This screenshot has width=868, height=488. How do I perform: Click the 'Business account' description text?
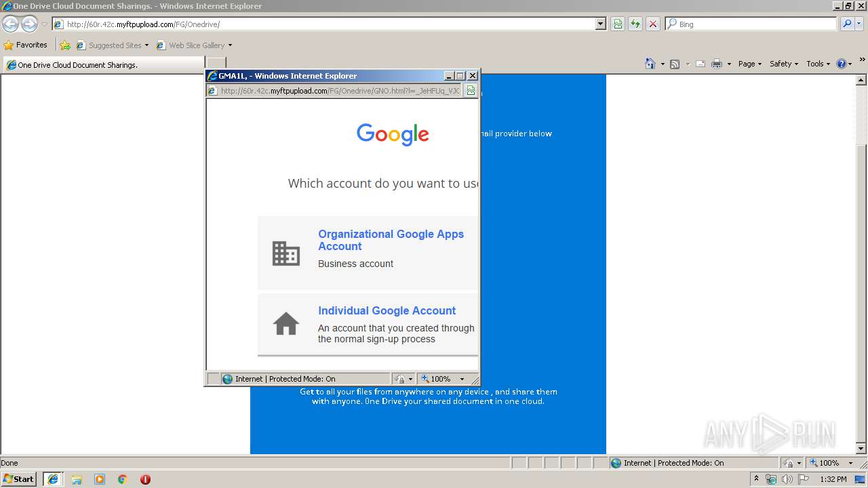[355, 264]
